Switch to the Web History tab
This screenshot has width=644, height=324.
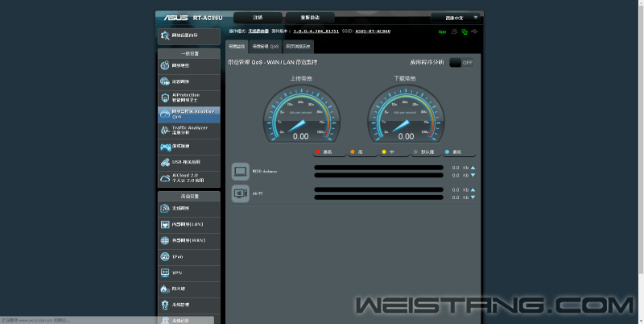298,47
